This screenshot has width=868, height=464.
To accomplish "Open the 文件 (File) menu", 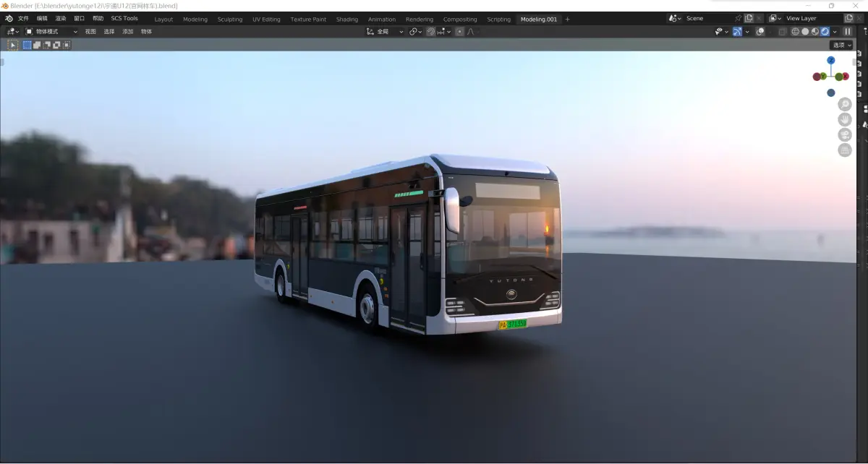I will (24, 18).
